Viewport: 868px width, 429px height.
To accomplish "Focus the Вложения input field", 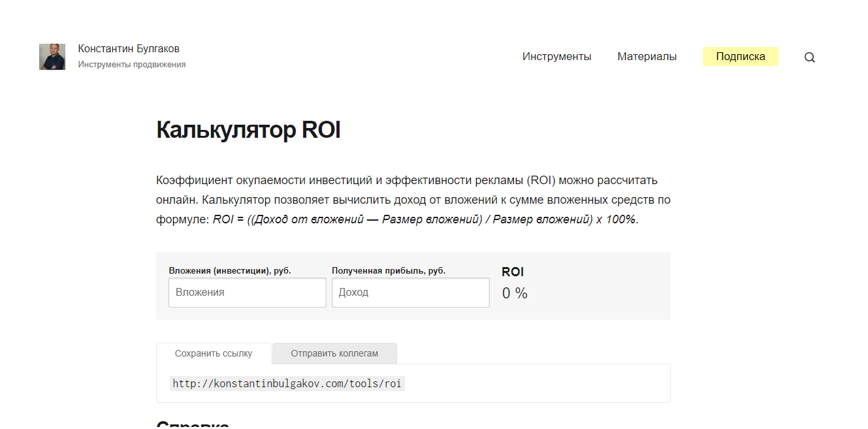I will pyautogui.click(x=247, y=293).
